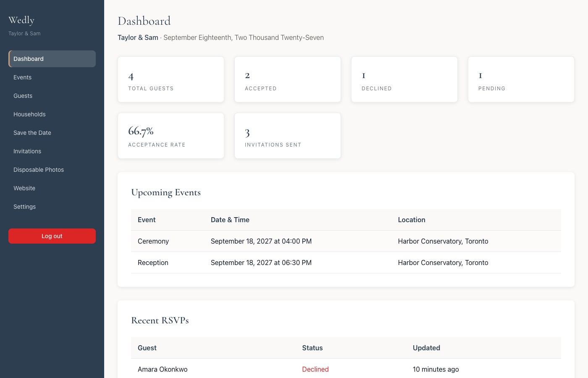Click the 66.7% Acceptance Rate card
The height and width of the screenshot is (378, 588).
point(171,136)
